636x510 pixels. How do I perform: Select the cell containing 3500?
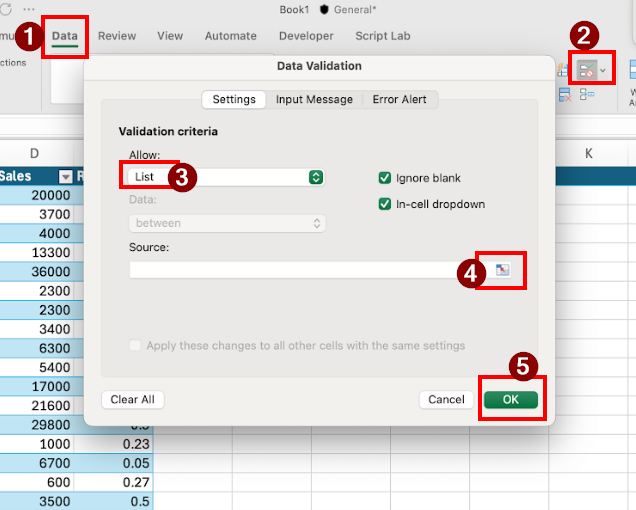coord(37,501)
